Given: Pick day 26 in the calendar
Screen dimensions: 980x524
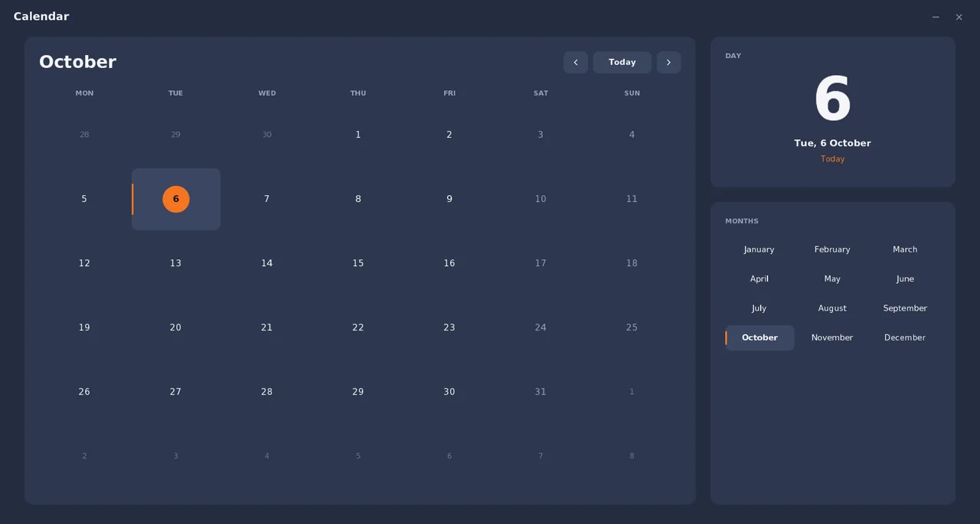Looking at the screenshot, I should click(84, 392).
